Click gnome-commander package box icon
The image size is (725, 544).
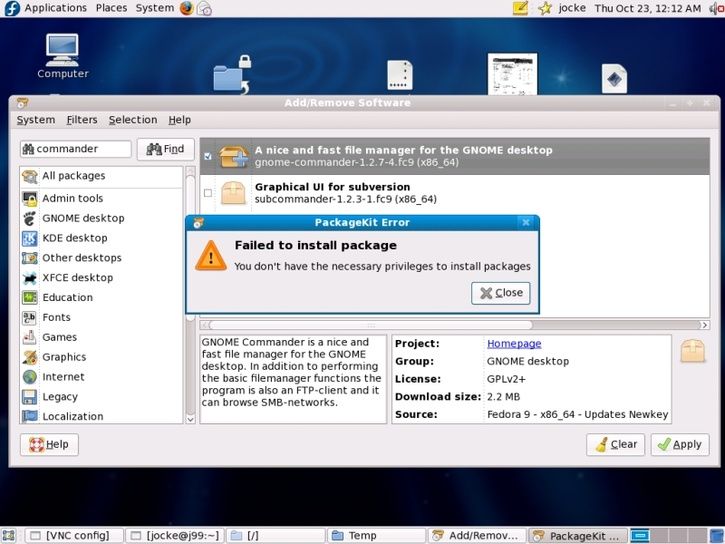(x=233, y=156)
